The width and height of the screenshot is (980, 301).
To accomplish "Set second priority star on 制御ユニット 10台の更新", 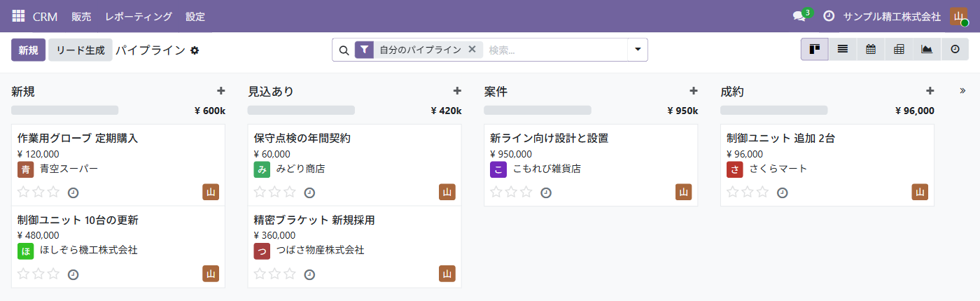I will click(38, 274).
